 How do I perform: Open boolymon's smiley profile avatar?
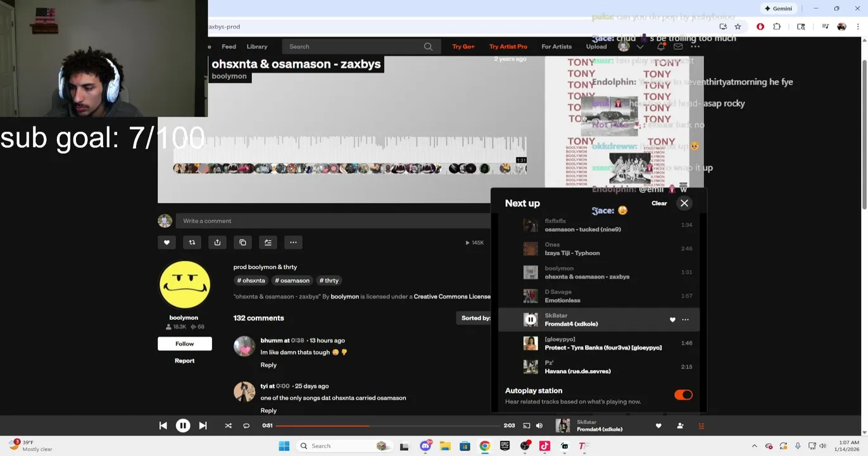click(184, 285)
